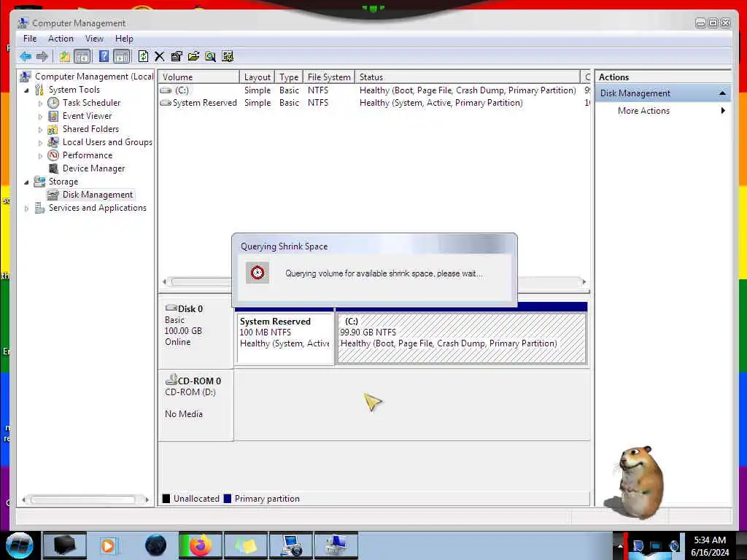Open the Help menu
This screenshot has width=747, height=560.
click(x=124, y=39)
